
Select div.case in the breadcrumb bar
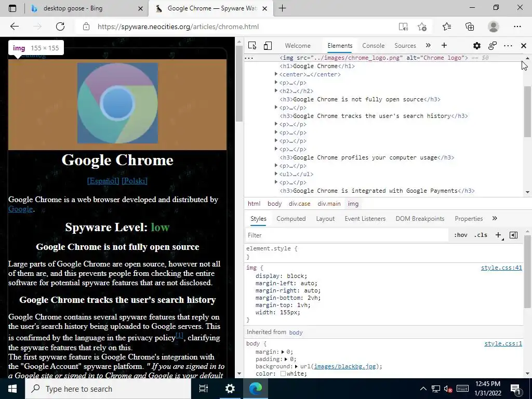pos(300,204)
